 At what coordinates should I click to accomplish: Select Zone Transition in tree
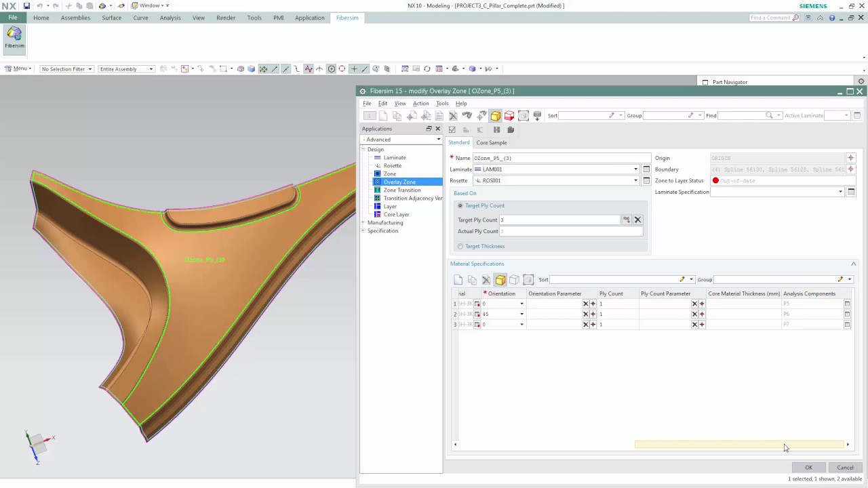coord(402,190)
